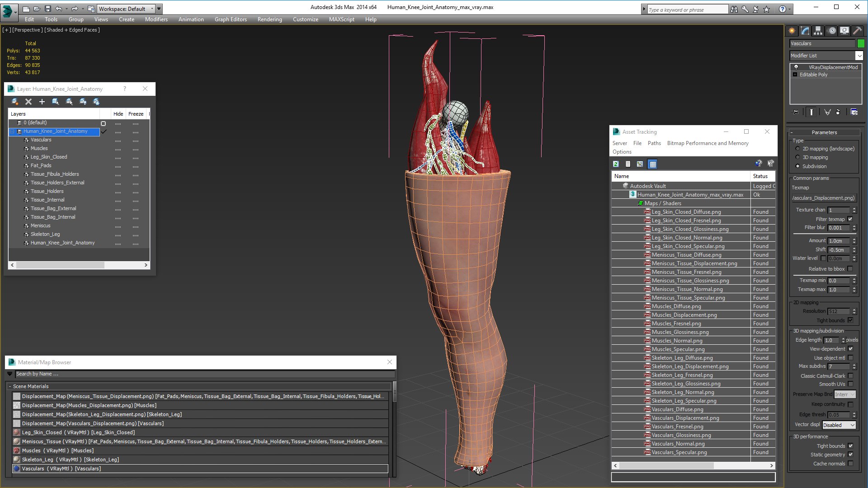Click Asset Tracking table view icon
Image resolution: width=868 pixels, height=488 pixels.
pos(652,164)
